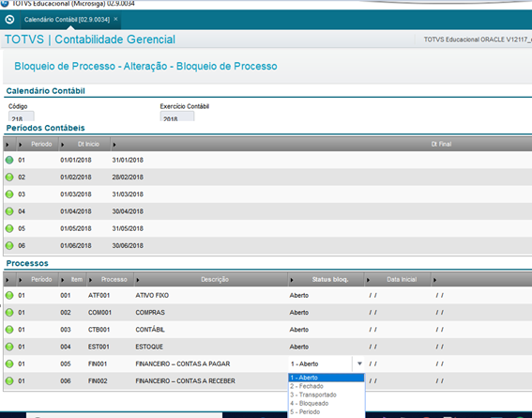Click green status icon of FIN002 process
This screenshot has height=418, width=532.
tap(9, 381)
